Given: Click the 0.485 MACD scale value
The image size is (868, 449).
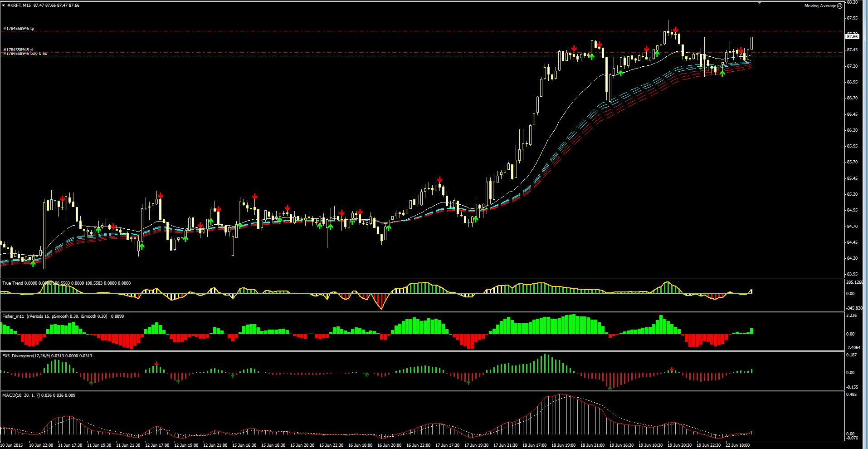Looking at the screenshot, I should click(x=851, y=395).
